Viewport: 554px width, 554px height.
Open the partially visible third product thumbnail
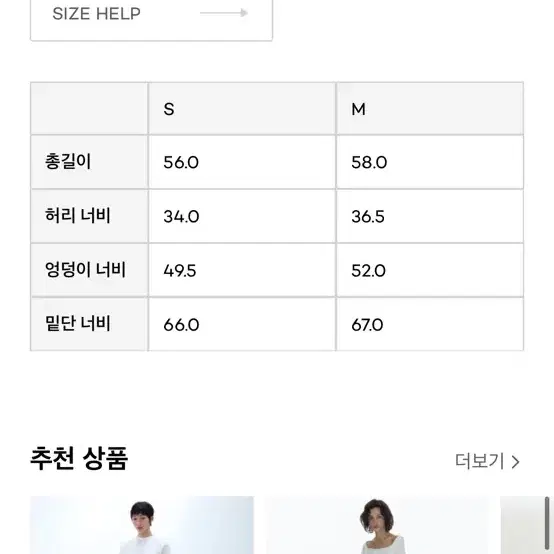point(522,525)
